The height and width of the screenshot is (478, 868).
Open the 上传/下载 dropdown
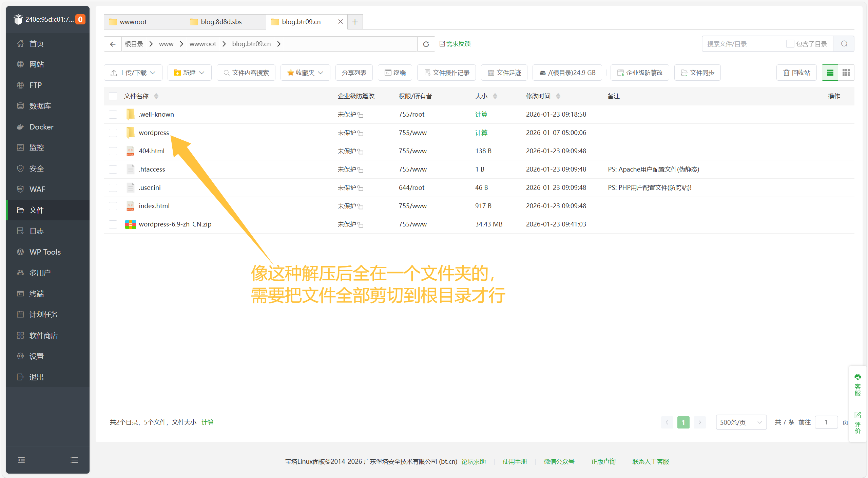[x=133, y=72]
